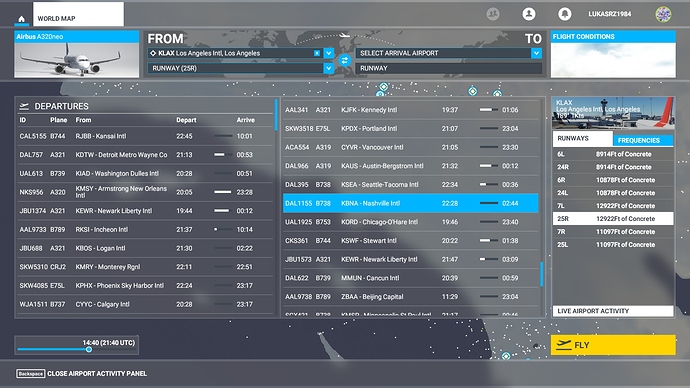
Task: Click the arrival RUNWAY field
Action: pyautogui.click(x=449, y=68)
